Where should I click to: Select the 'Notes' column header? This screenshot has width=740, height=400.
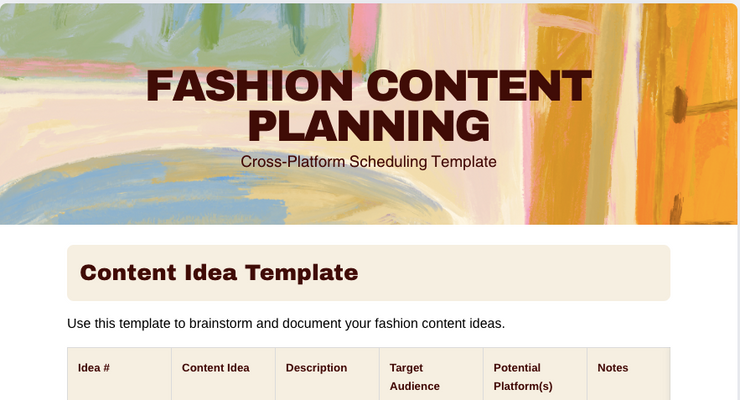613,367
